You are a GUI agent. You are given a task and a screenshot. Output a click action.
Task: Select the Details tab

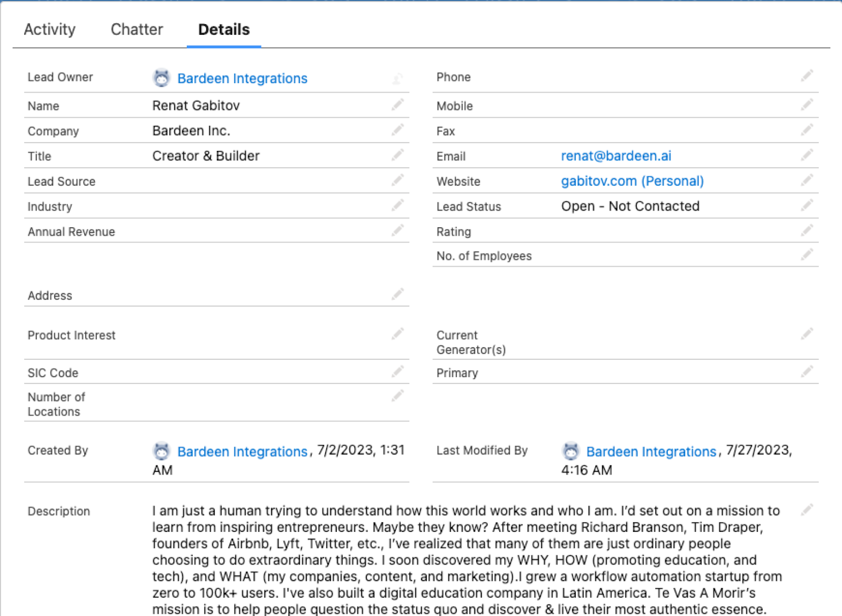coord(224,29)
